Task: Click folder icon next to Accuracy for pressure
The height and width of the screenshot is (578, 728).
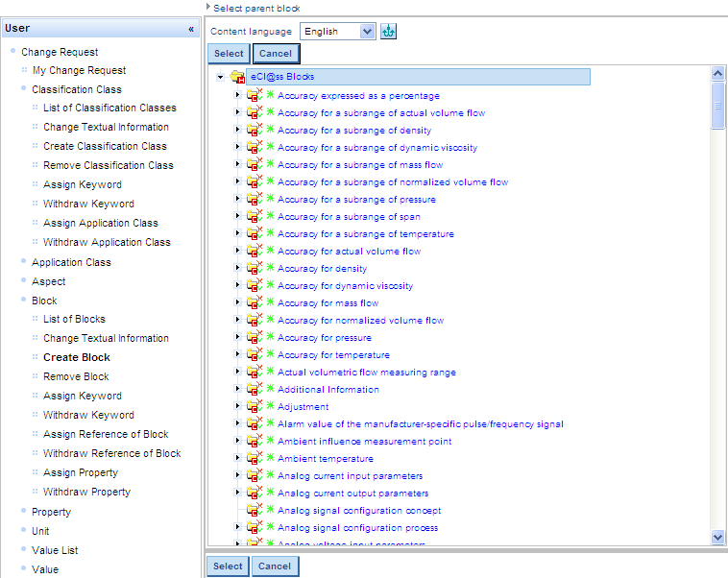Action: point(255,338)
